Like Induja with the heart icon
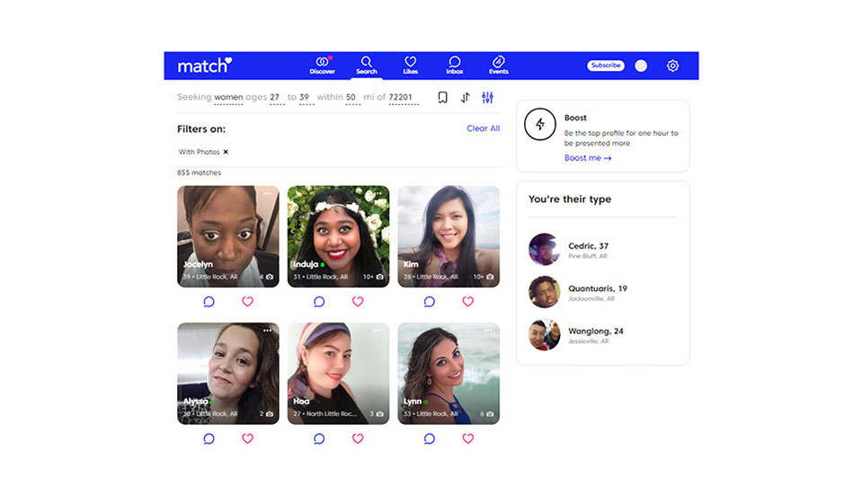The height and width of the screenshot is (504, 863). coord(358,302)
